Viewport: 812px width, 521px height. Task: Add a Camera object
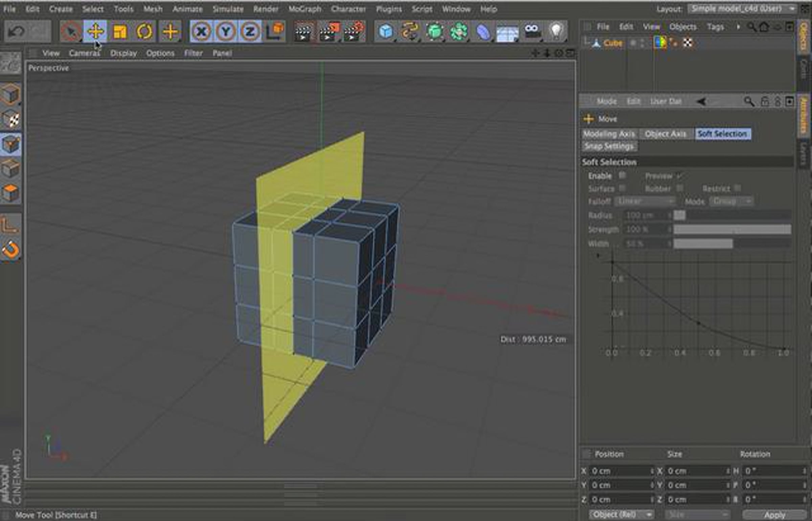point(532,31)
